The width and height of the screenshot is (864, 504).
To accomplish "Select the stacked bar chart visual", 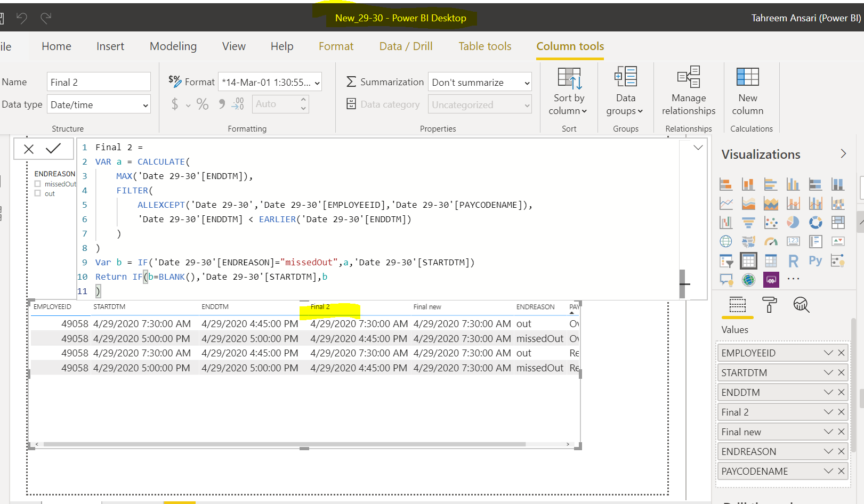I will (x=726, y=184).
